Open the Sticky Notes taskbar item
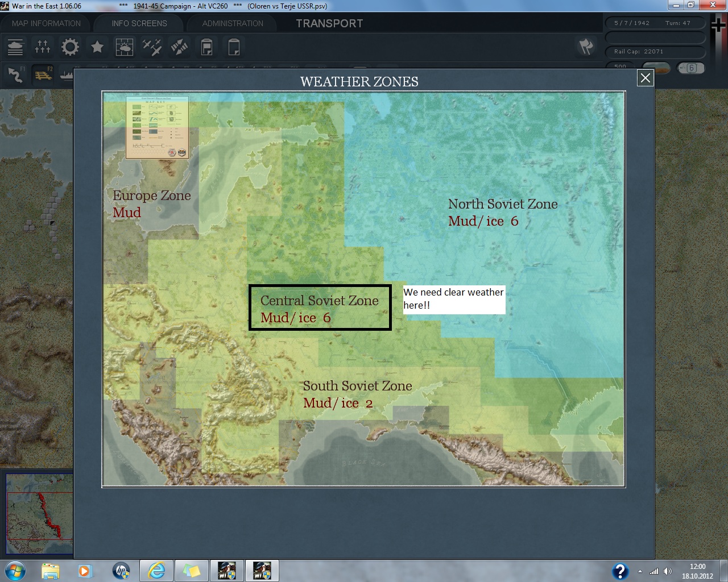728x582 pixels. coord(191,570)
